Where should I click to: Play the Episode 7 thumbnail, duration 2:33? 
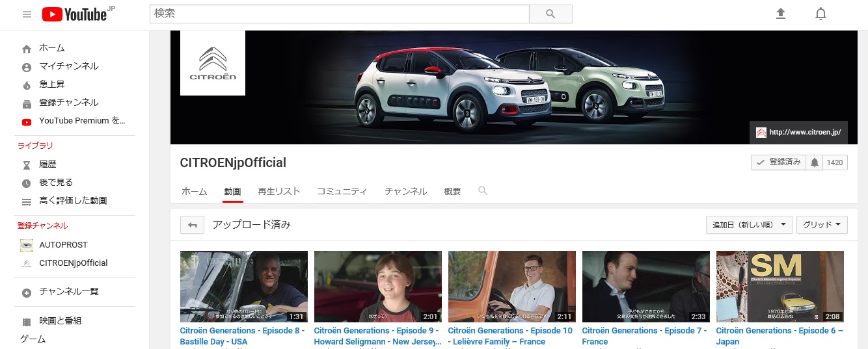[646, 287]
